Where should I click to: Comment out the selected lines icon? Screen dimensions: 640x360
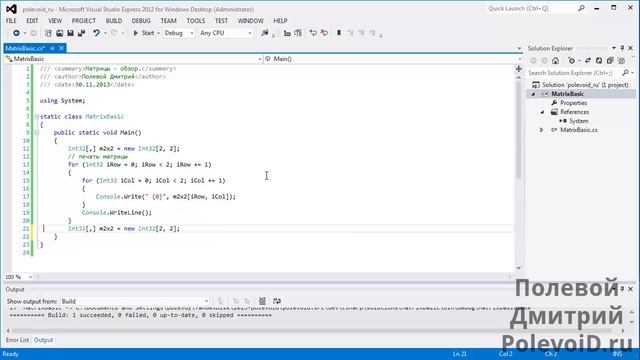313,33
